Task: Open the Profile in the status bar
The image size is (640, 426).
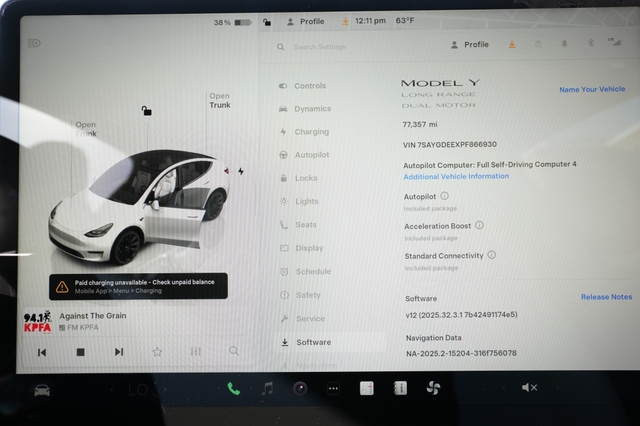Action: (306, 22)
